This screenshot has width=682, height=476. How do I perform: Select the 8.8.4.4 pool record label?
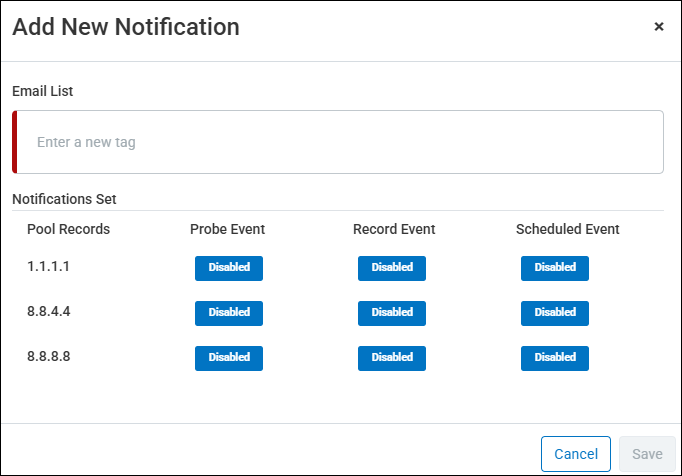[48, 311]
